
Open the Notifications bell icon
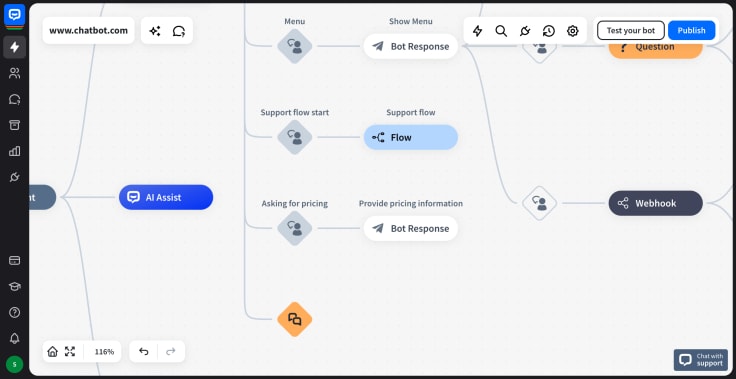[x=14, y=338]
